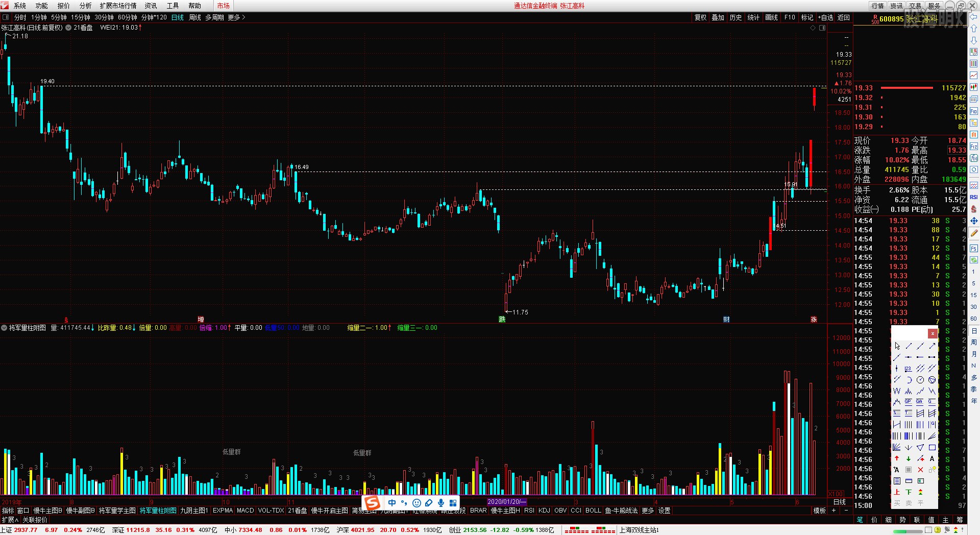Select the text annotation 'A' tool

[x=932, y=458]
